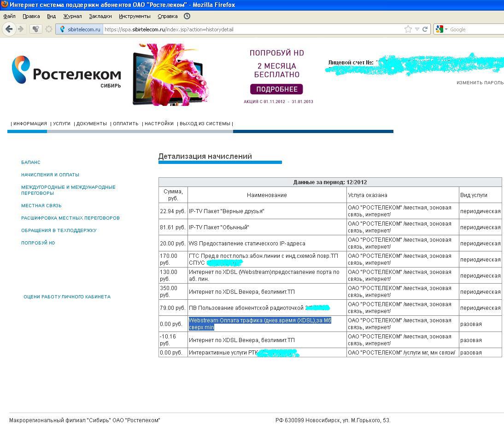This screenshot has width=504, height=448.
Task: Click the sibirtelecom.ru site identity icon
Action: [x=63, y=29]
